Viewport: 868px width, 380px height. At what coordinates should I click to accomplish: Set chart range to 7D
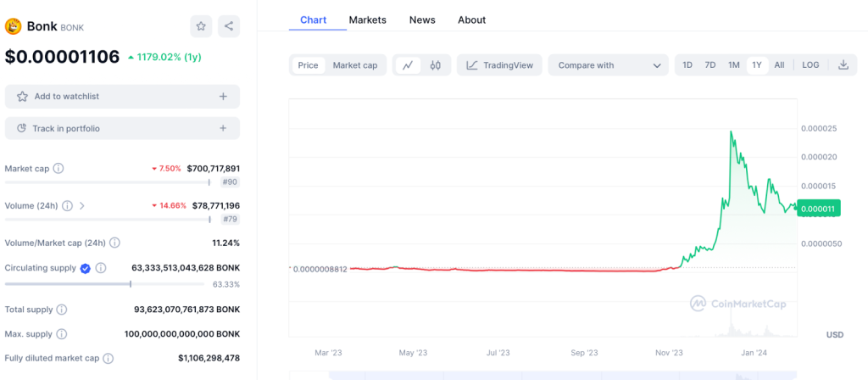710,64
